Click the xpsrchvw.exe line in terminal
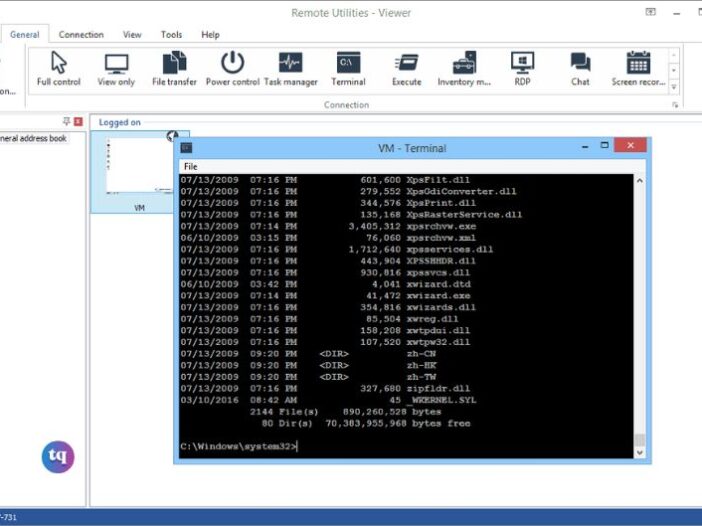702x526 pixels. (328, 226)
